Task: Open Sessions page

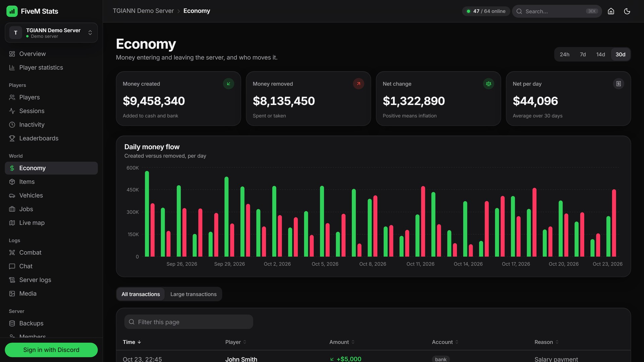Action: point(51,111)
